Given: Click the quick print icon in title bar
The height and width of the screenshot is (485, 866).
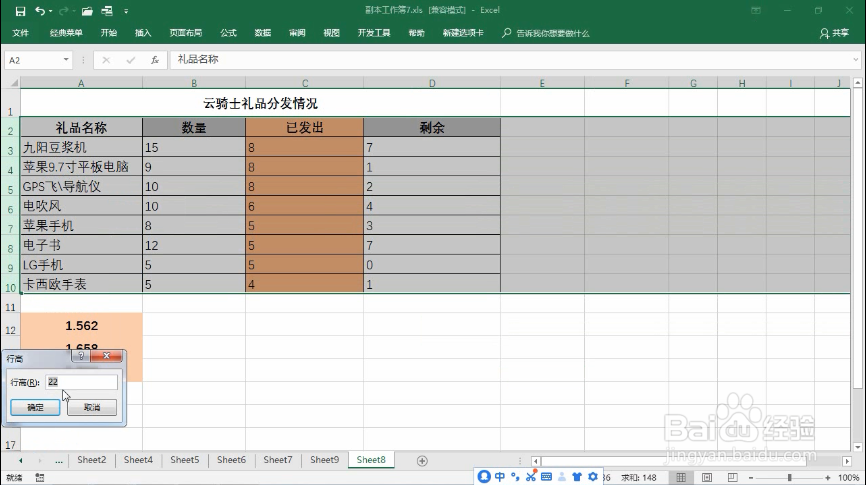Looking at the screenshot, I should coord(107,10).
